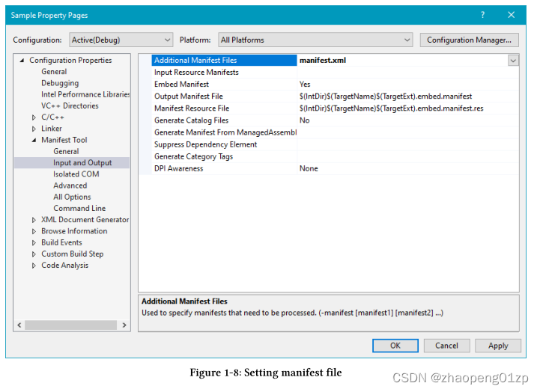Close the Sample Property Pages dialog

(x=511, y=15)
